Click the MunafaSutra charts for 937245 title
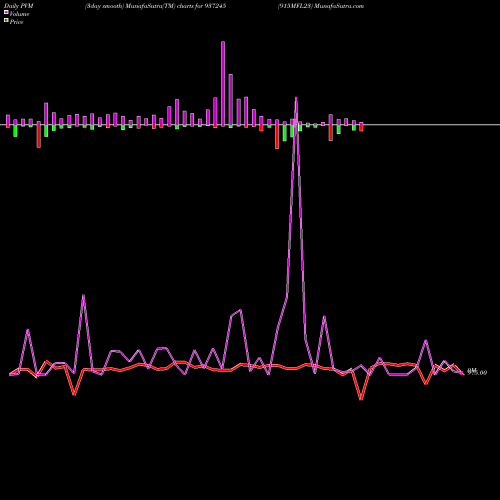 (x=155, y=6)
